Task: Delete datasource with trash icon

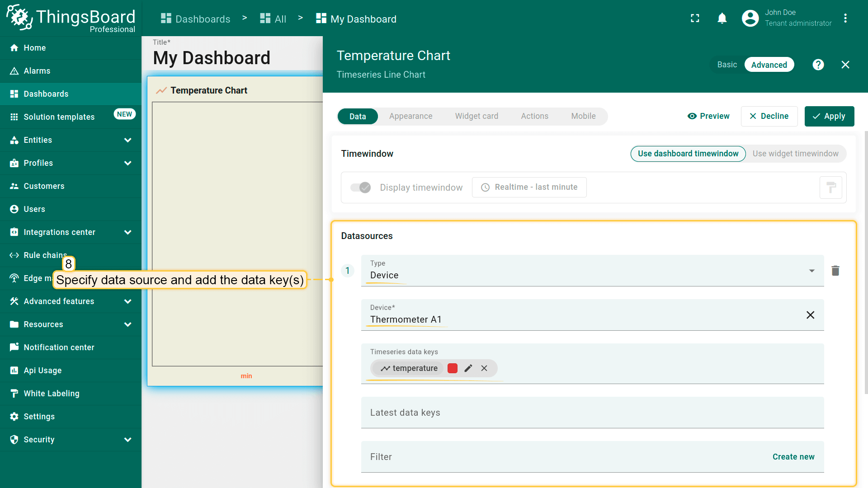Action: click(x=835, y=271)
